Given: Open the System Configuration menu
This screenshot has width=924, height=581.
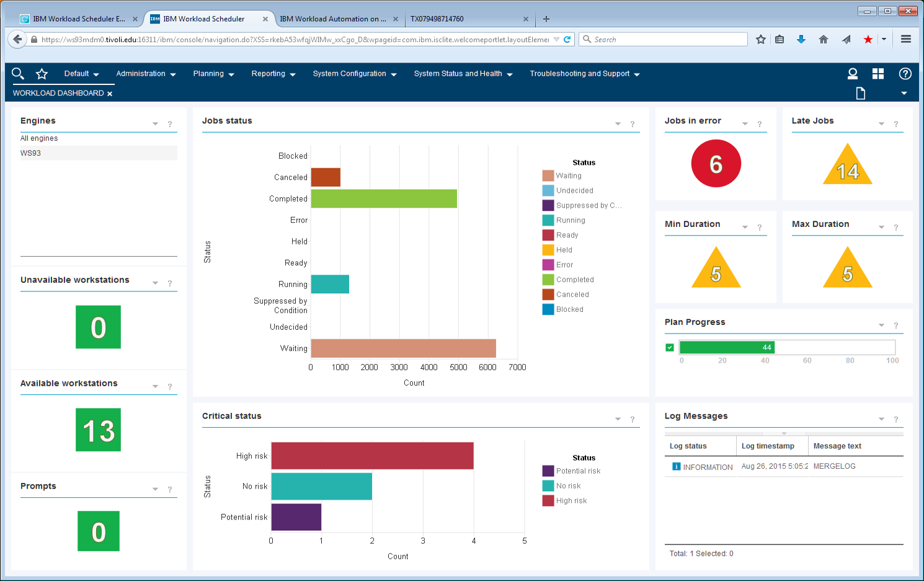Looking at the screenshot, I should click(x=355, y=74).
